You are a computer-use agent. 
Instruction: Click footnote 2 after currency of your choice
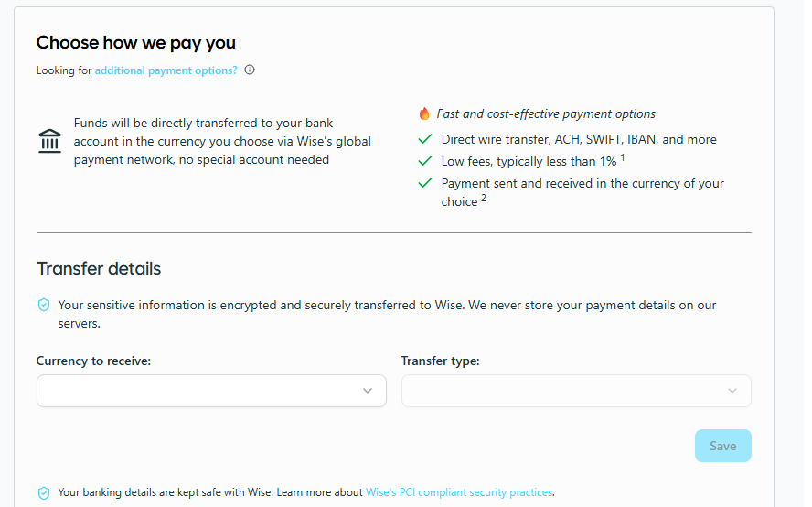(x=484, y=198)
